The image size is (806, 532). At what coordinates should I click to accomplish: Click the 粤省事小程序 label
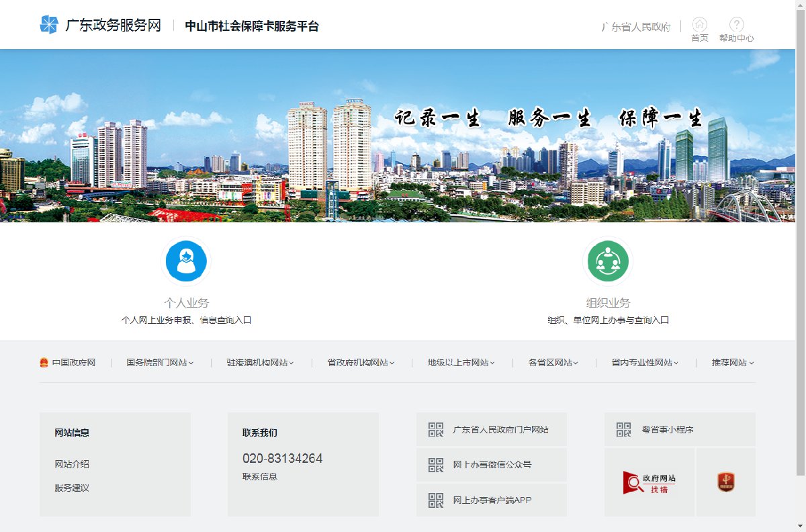coord(668,430)
